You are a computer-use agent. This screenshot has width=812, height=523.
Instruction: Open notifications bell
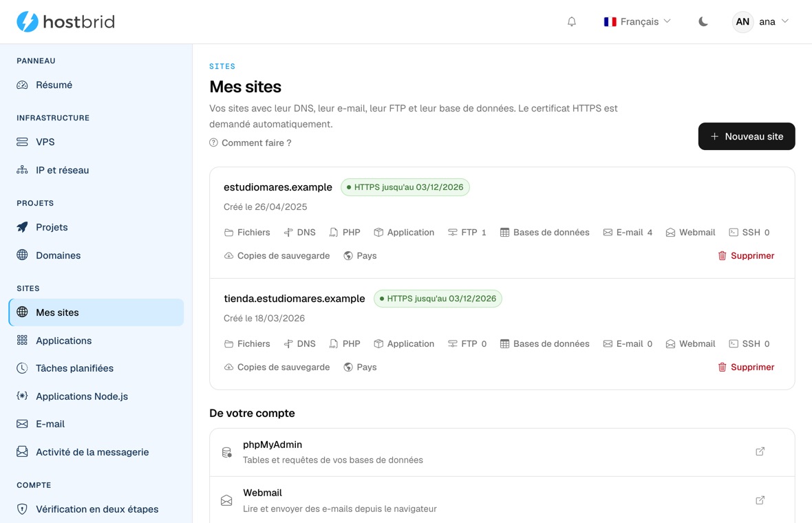click(572, 22)
